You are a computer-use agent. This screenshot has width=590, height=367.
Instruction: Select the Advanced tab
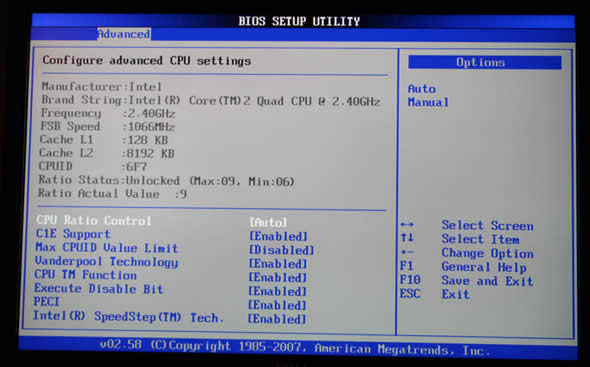click(124, 34)
